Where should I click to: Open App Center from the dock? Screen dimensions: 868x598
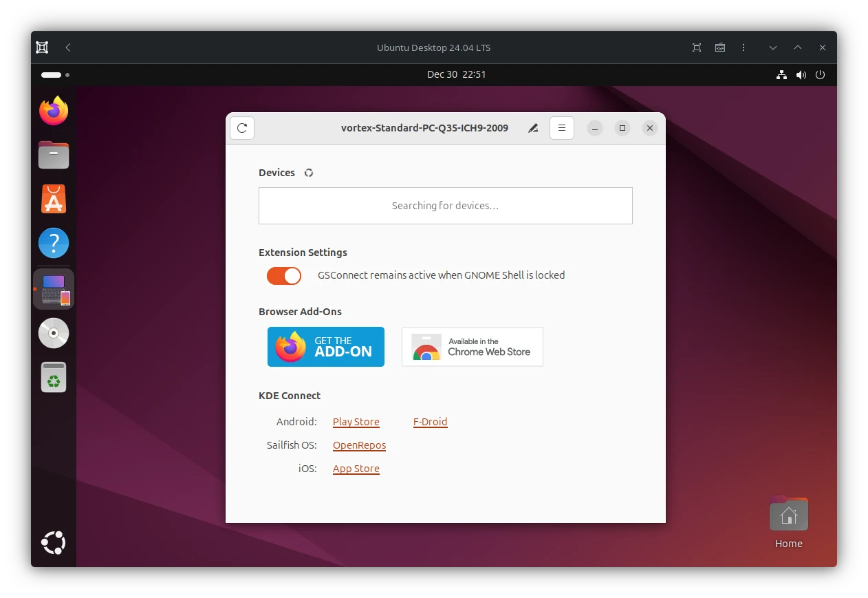(53, 198)
